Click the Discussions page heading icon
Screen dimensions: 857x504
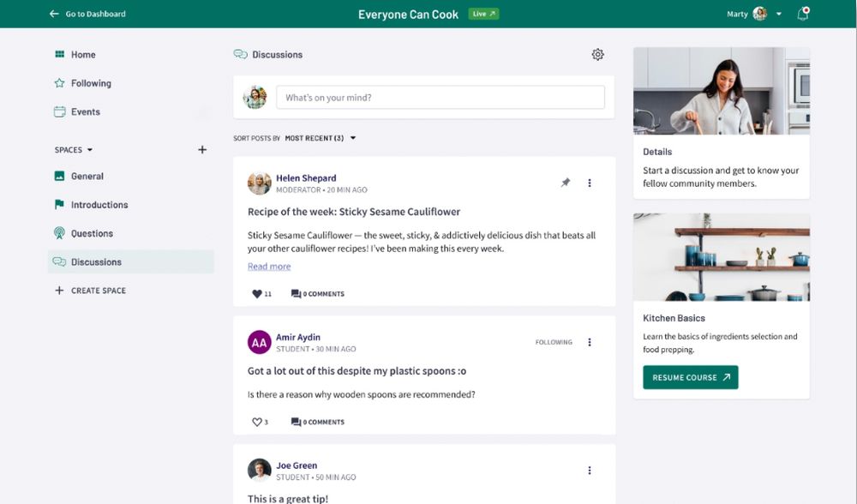click(241, 54)
